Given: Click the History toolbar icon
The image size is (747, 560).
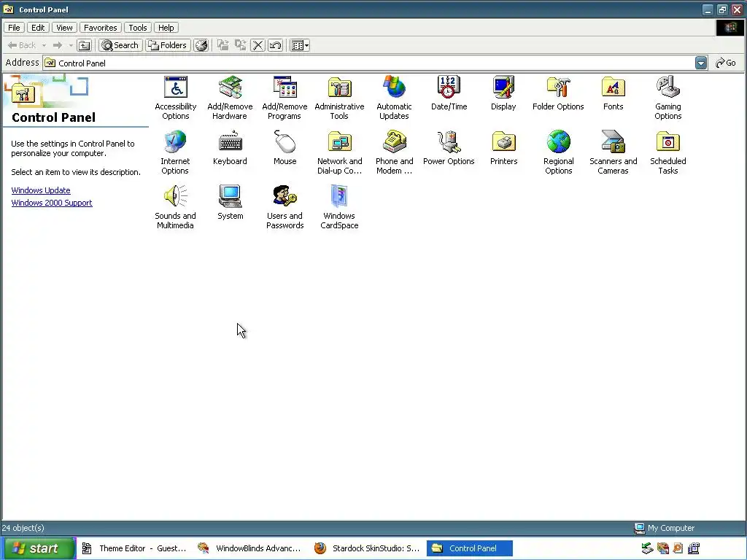Looking at the screenshot, I should pos(201,45).
